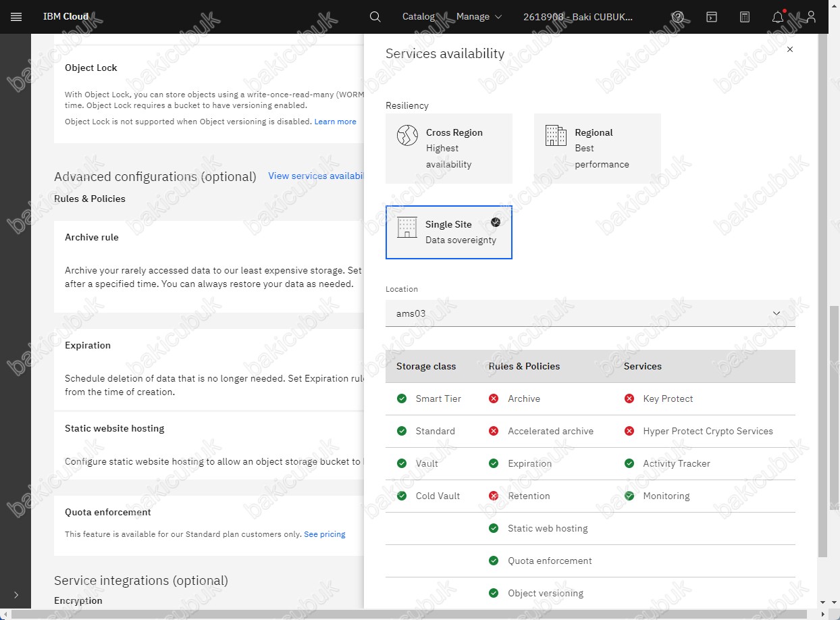Open the Catalog menu item
Screen dimensions: 840x620
(419, 17)
